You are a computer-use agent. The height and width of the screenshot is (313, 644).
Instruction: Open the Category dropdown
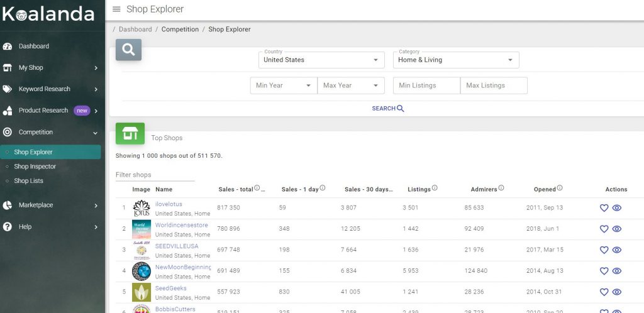pos(457,60)
